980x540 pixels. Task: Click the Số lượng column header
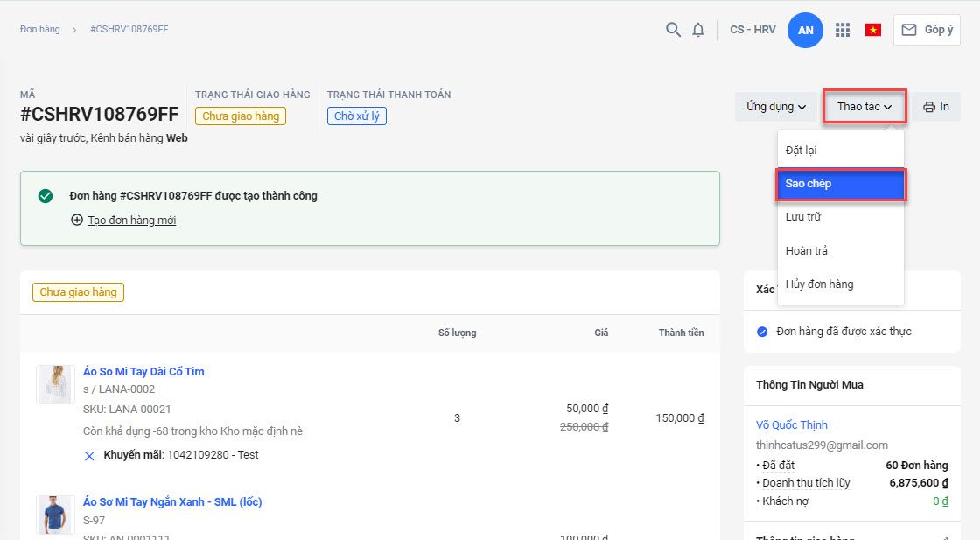[x=457, y=333]
